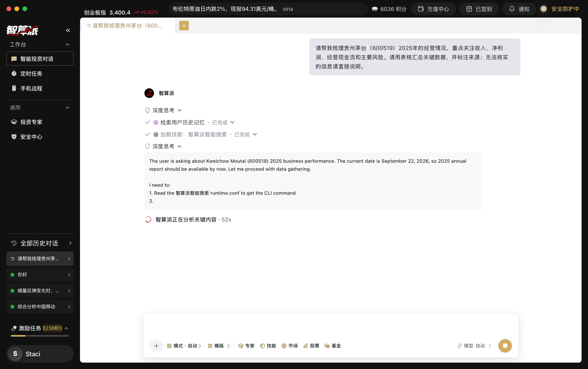This screenshot has width=588, height=369.
Task: Expand the 激励任务 panel
Action: tap(66, 328)
